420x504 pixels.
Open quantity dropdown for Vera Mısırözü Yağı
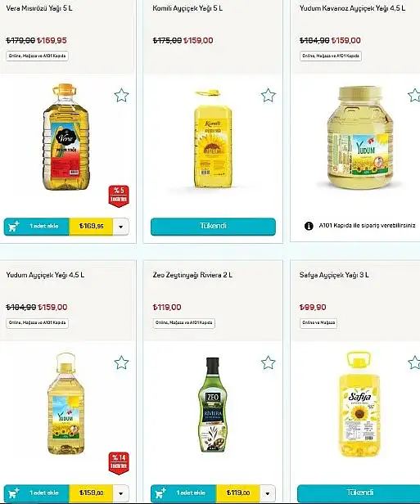click(121, 227)
